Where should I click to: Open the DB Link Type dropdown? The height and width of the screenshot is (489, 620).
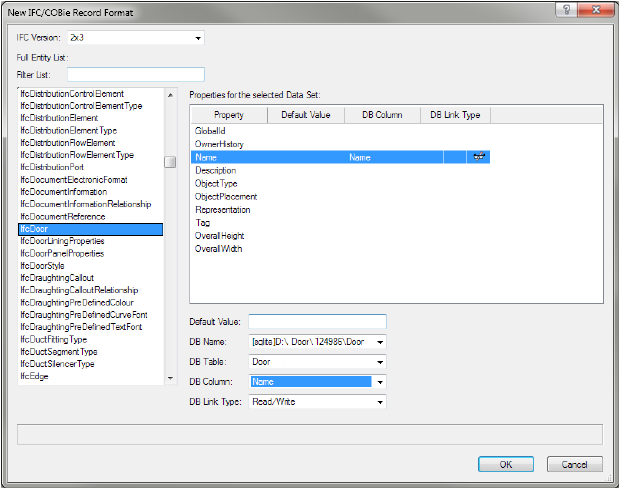tap(380, 402)
